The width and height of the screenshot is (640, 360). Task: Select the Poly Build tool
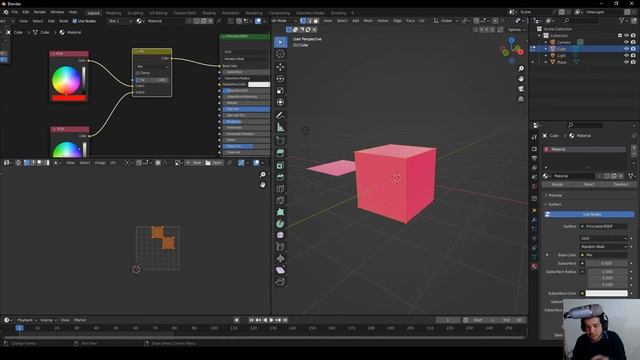280,212
